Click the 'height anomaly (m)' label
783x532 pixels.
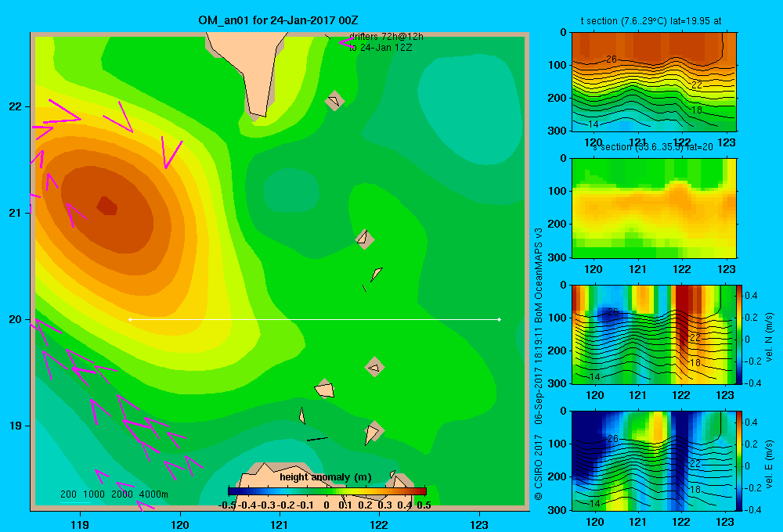coord(326,477)
